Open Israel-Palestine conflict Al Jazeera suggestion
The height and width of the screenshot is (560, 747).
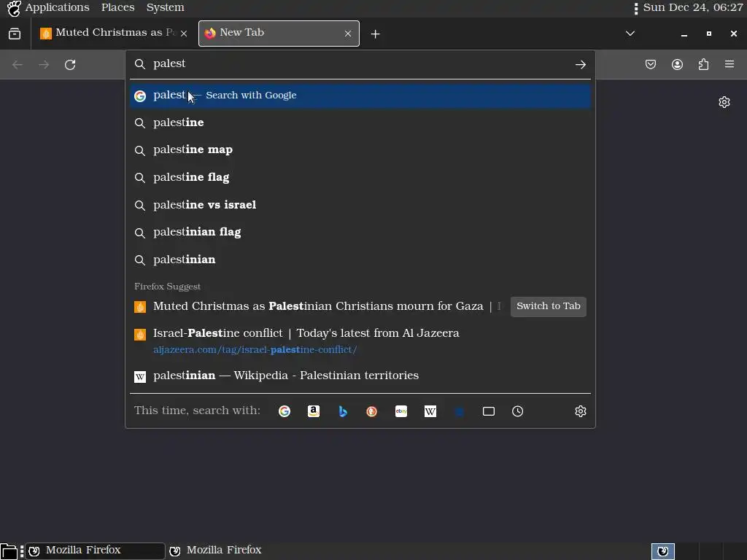[360, 341]
